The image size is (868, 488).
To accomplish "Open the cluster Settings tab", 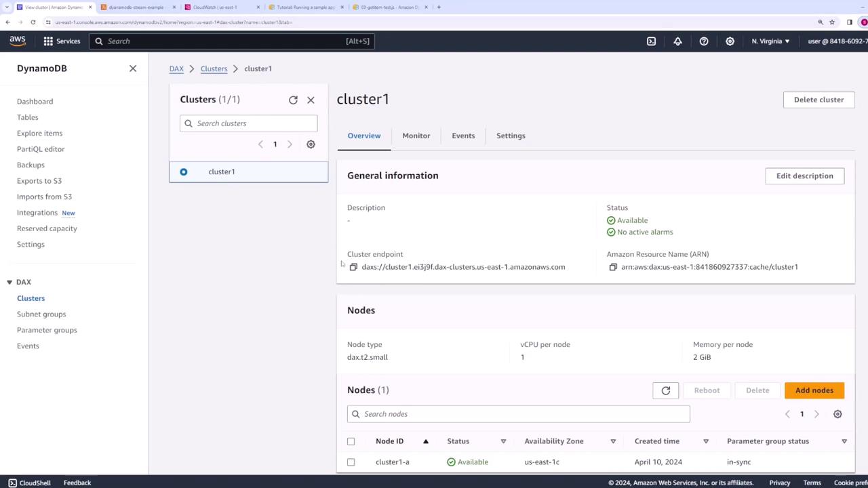I will click(x=511, y=136).
